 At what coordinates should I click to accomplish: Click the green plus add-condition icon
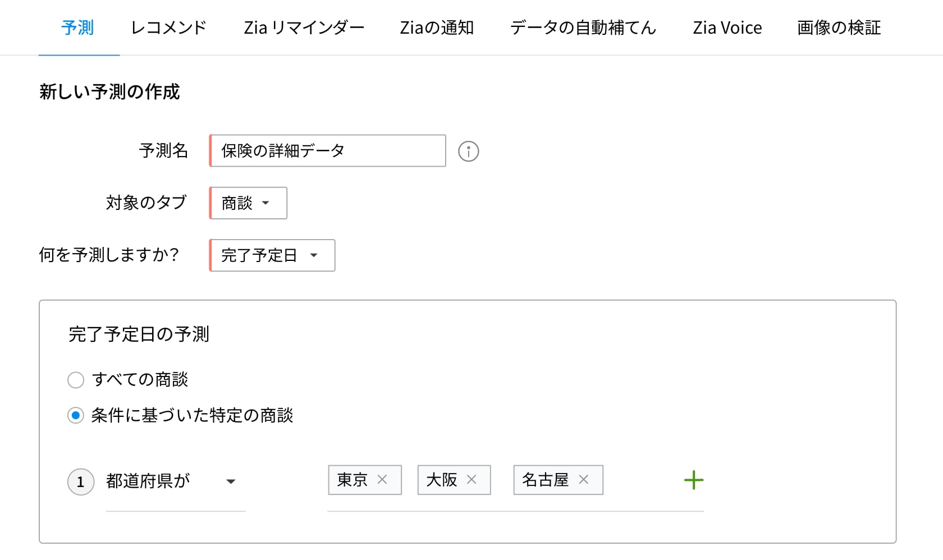point(694,480)
